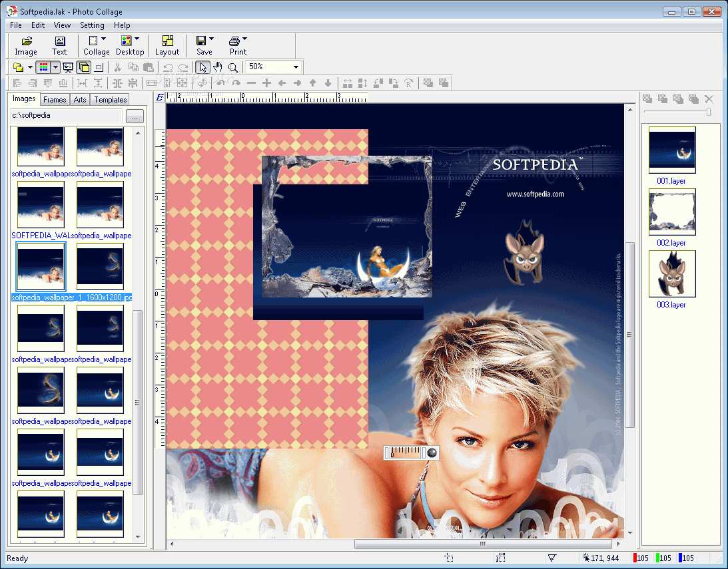Open dropdown arrow beside color grid button
728x569 pixels.
pyautogui.click(x=55, y=67)
